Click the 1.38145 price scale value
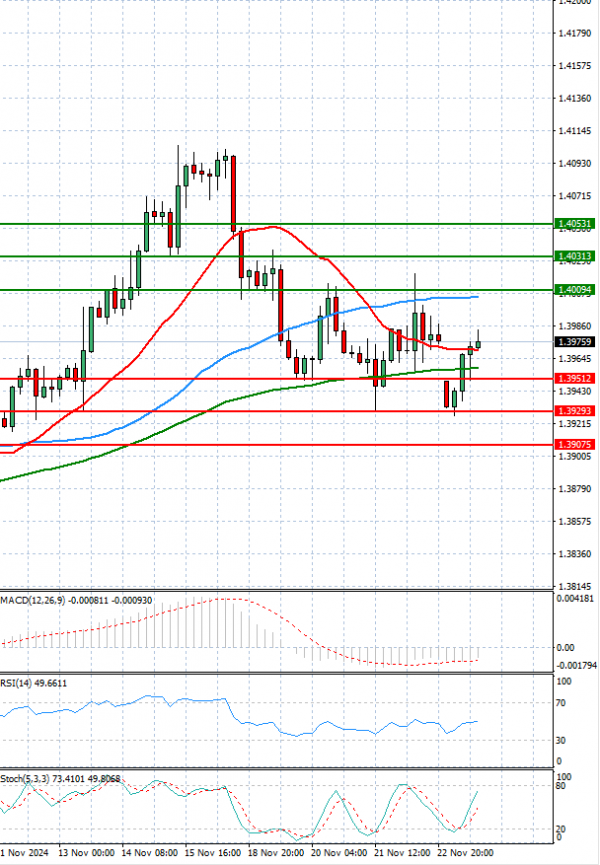This screenshot has width=600, height=865. (x=575, y=586)
